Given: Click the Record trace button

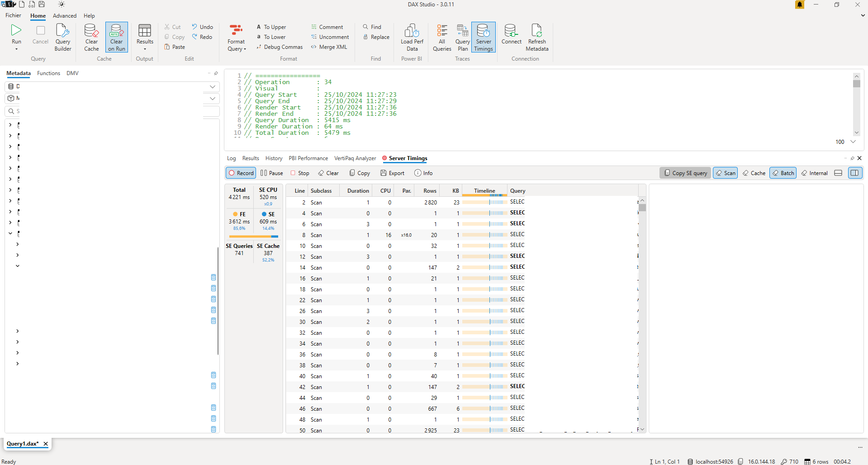Looking at the screenshot, I should coord(241,173).
